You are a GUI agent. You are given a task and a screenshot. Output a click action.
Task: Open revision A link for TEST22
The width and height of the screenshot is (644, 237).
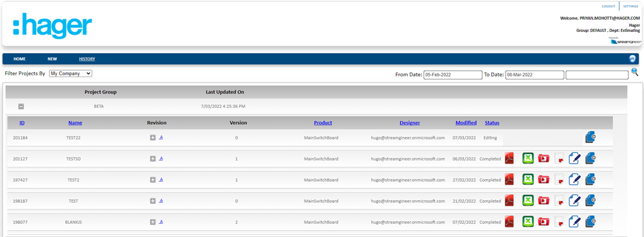[x=161, y=137]
